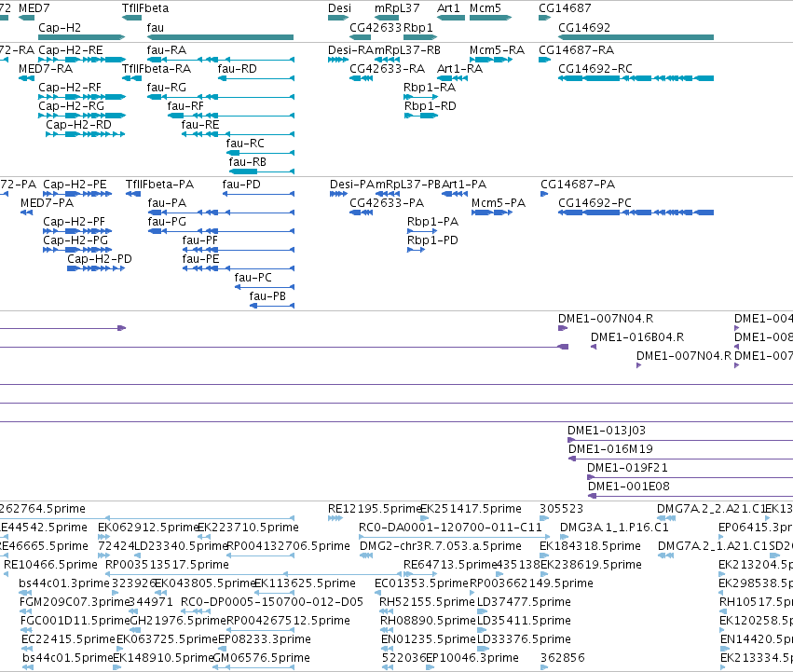
Task: Click EST label LD37477.5prime
Action: pyautogui.click(x=524, y=602)
